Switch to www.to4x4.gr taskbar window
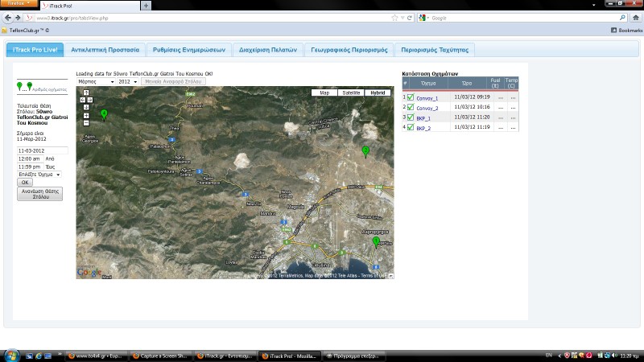The image size is (644, 362). 97,356
